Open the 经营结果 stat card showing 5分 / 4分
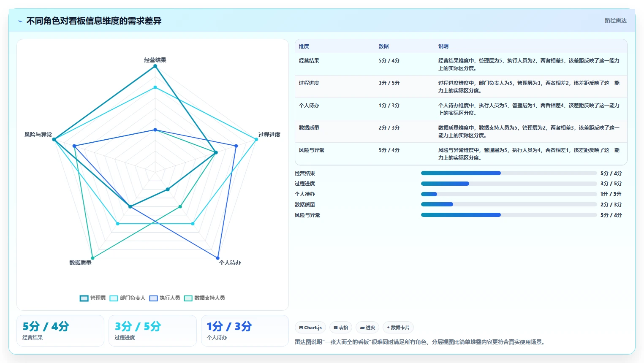The image size is (644, 363). pos(60,331)
